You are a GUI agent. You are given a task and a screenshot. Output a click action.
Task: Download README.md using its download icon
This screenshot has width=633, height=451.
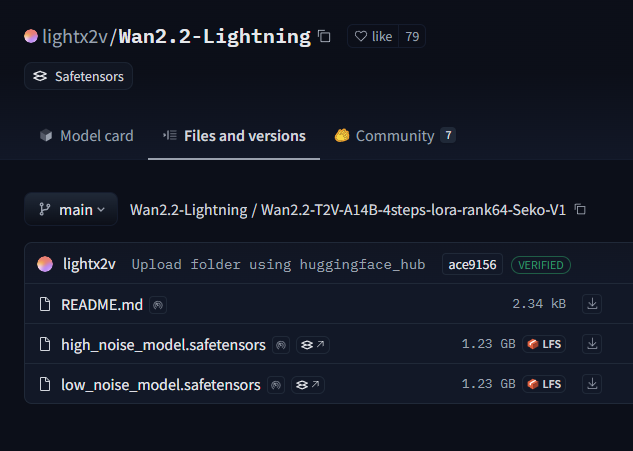(592, 304)
